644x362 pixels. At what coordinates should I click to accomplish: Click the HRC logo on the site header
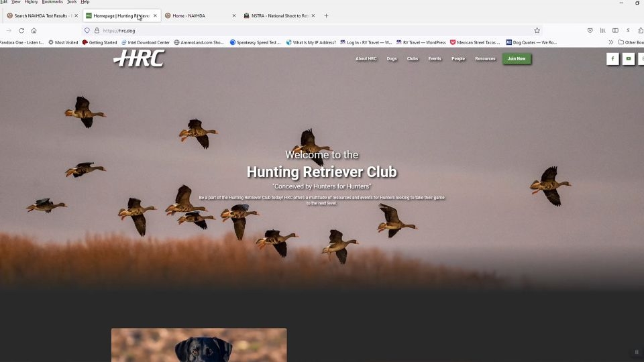[140, 58]
